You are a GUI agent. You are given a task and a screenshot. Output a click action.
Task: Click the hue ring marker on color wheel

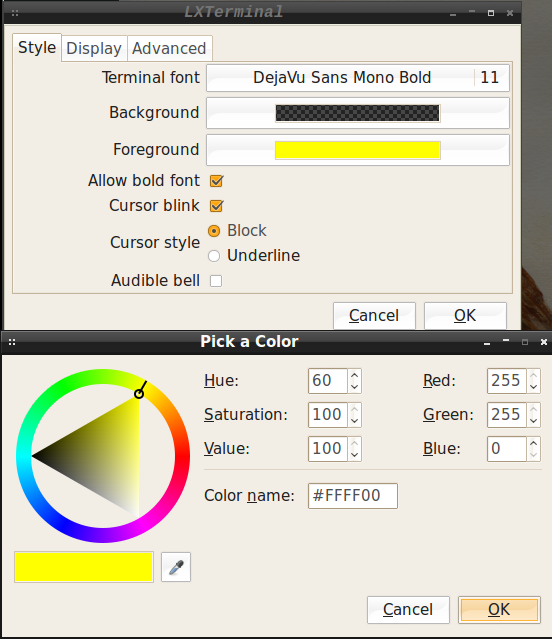click(x=139, y=393)
